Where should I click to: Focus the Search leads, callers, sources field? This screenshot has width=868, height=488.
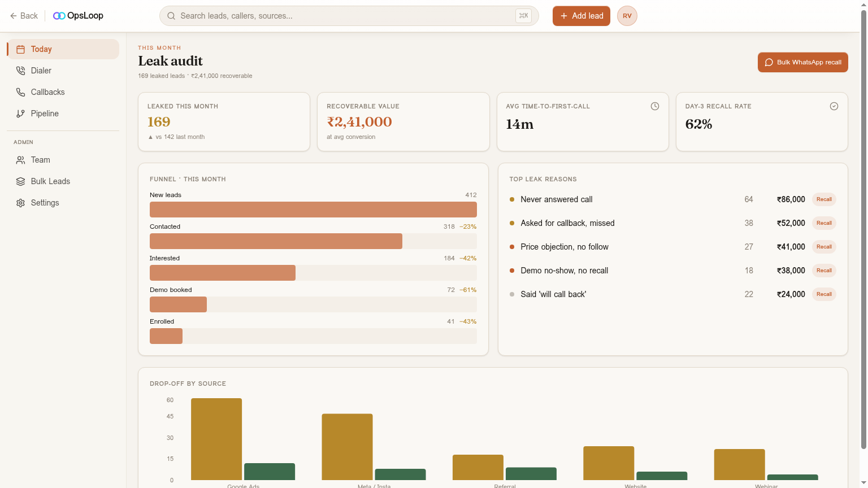click(x=349, y=16)
